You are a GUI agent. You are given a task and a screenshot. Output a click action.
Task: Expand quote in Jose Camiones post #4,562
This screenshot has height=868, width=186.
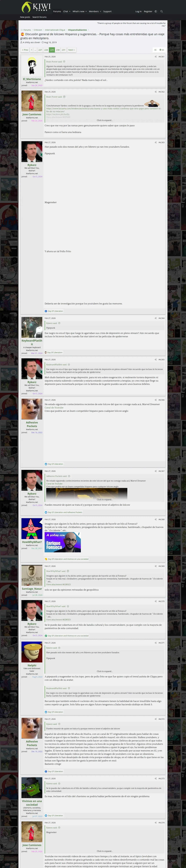[x=105, y=120]
